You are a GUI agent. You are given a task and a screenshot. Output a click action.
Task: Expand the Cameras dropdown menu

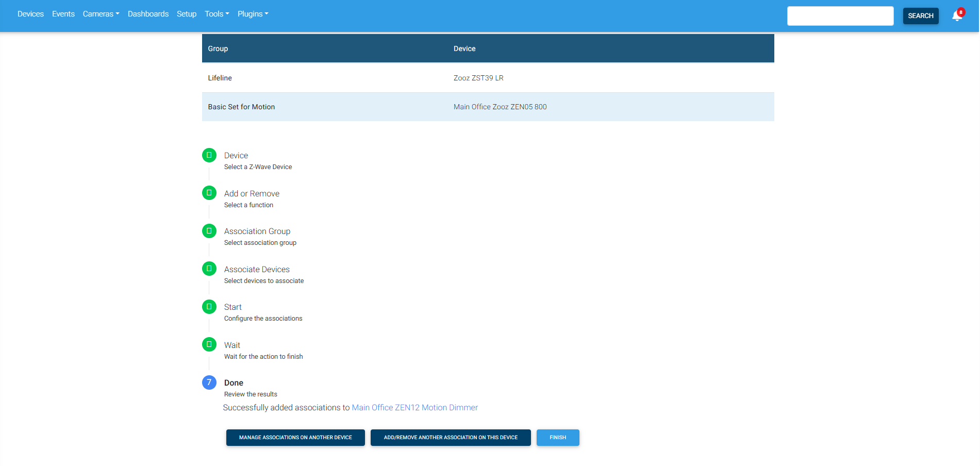[x=101, y=14]
